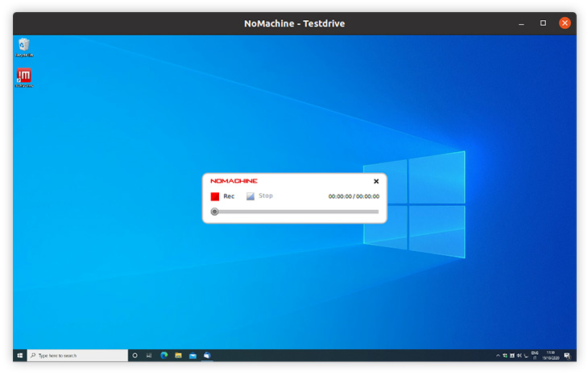Click the phone-shaped system tray icon
This screenshot has width=588, height=375.
pos(526,356)
